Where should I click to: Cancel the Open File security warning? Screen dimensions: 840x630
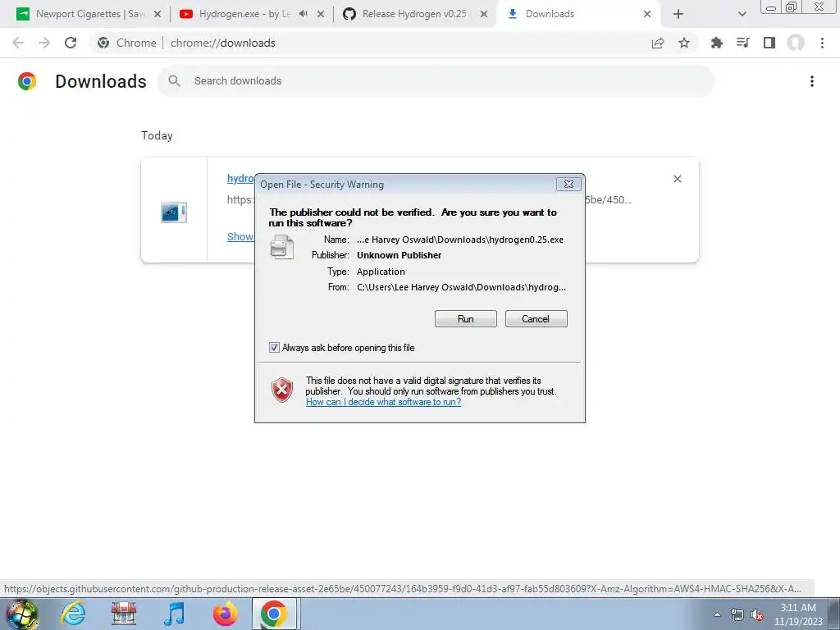point(536,319)
